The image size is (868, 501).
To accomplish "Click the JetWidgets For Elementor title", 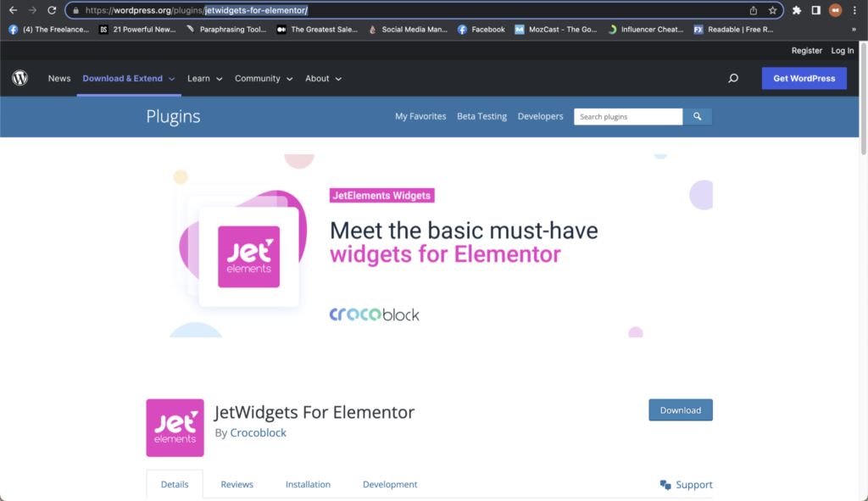I will (x=314, y=413).
